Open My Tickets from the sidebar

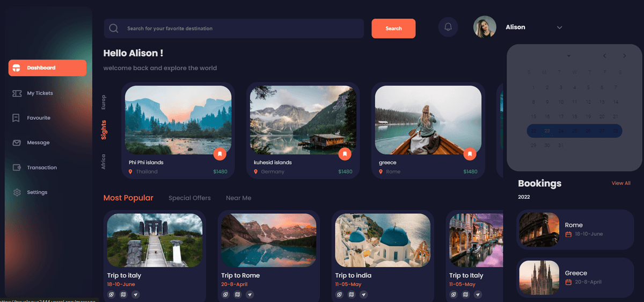(x=40, y=93)
